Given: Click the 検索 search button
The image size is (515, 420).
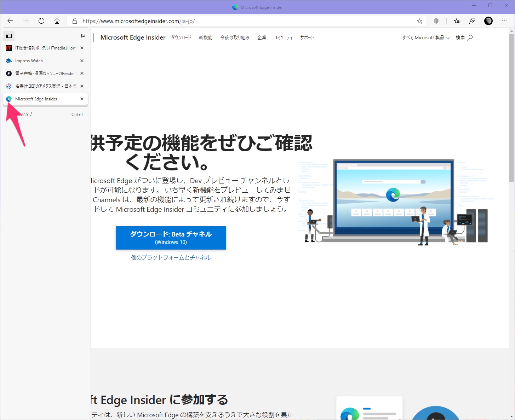Looking at the screenshot, I should pos(464,37).
